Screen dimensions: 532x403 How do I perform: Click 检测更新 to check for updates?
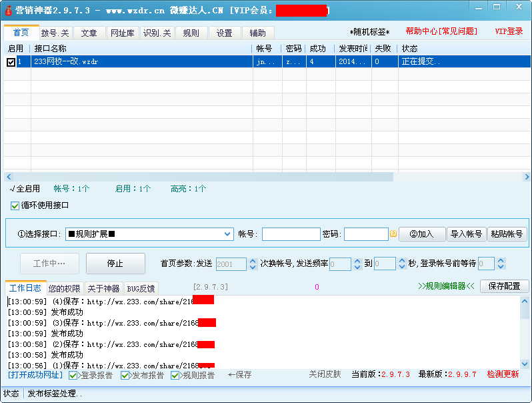503,374
